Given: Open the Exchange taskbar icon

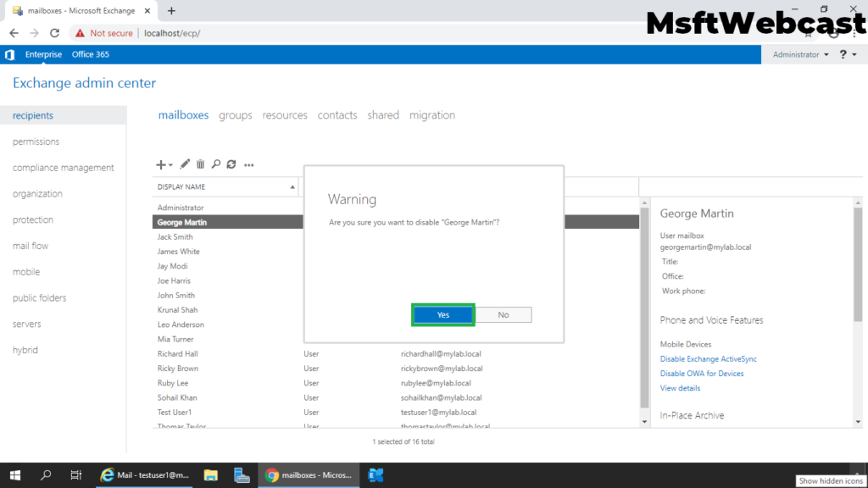Looking at the screenshot, I should 376,475.
